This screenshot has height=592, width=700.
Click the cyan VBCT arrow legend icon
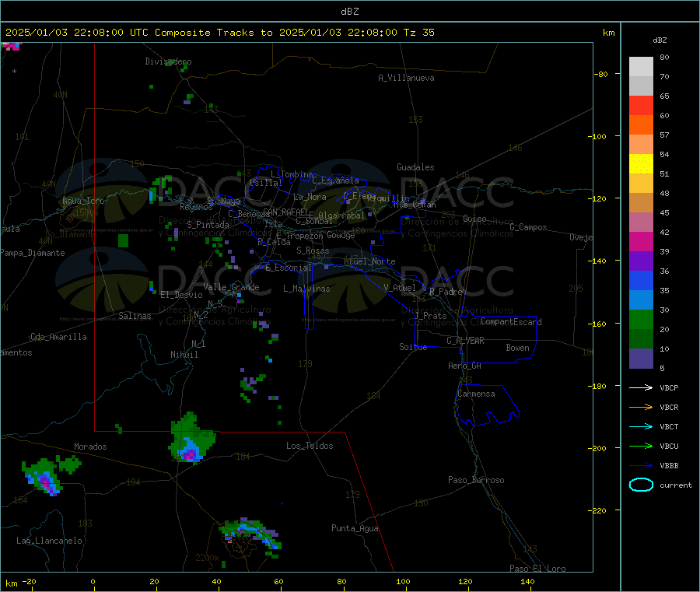point(641,427)
